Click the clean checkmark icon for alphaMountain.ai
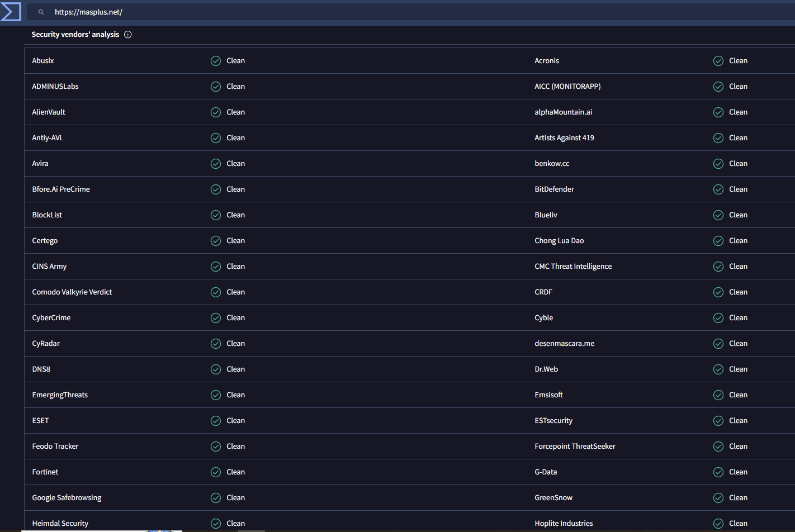The image size is (795, 532). (718, 112)
